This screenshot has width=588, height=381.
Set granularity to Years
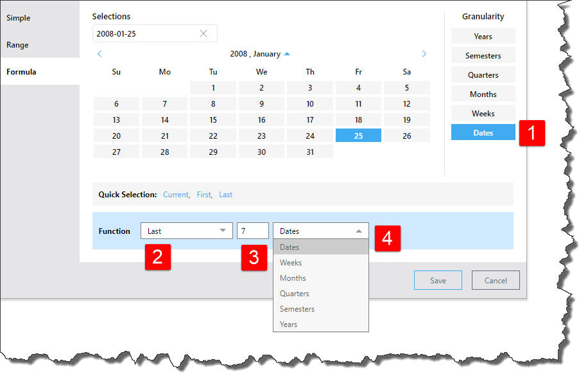click(483, 37)
